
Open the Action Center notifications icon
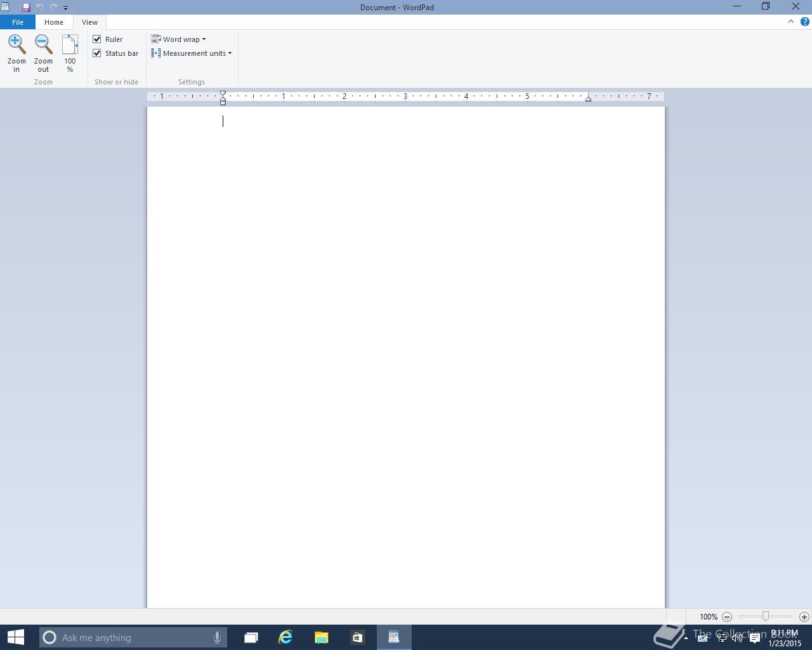pyautogui.click(x=755, y=638)
